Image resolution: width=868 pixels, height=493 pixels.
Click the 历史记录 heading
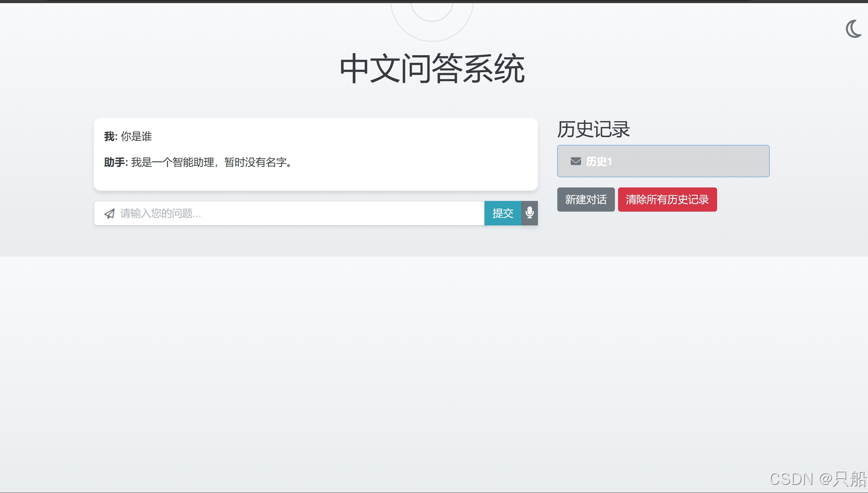(x=594, y=129)
